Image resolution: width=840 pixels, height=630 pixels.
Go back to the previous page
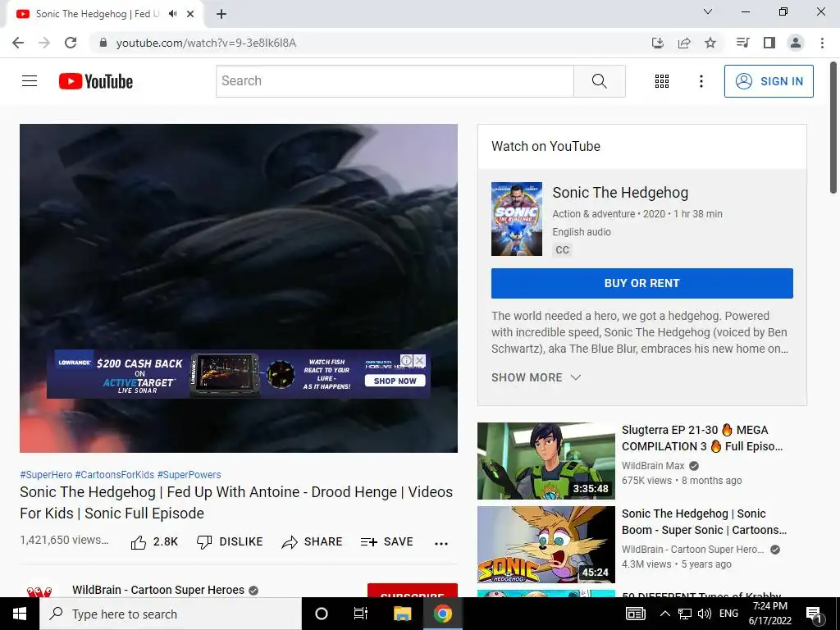pos(18,43)
